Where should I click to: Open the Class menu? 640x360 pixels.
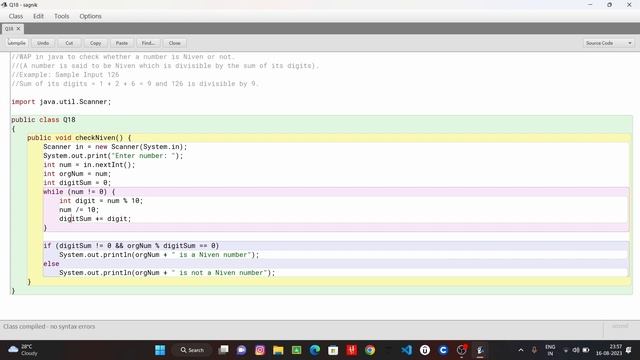coord(16,16)
